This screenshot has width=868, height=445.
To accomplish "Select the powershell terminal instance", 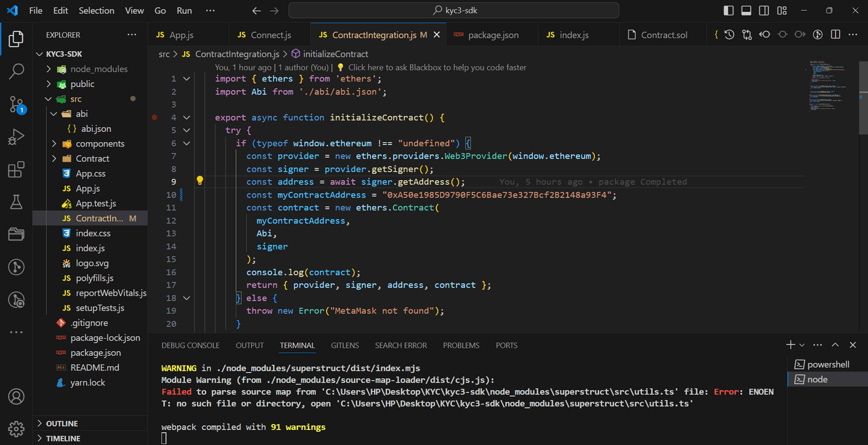I will 828,364.
